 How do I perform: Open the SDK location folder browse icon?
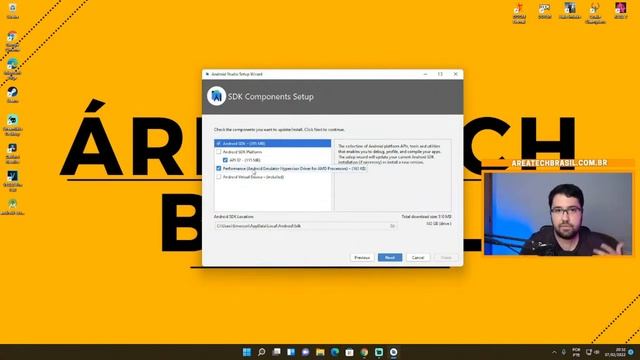(x=393, y=226)
